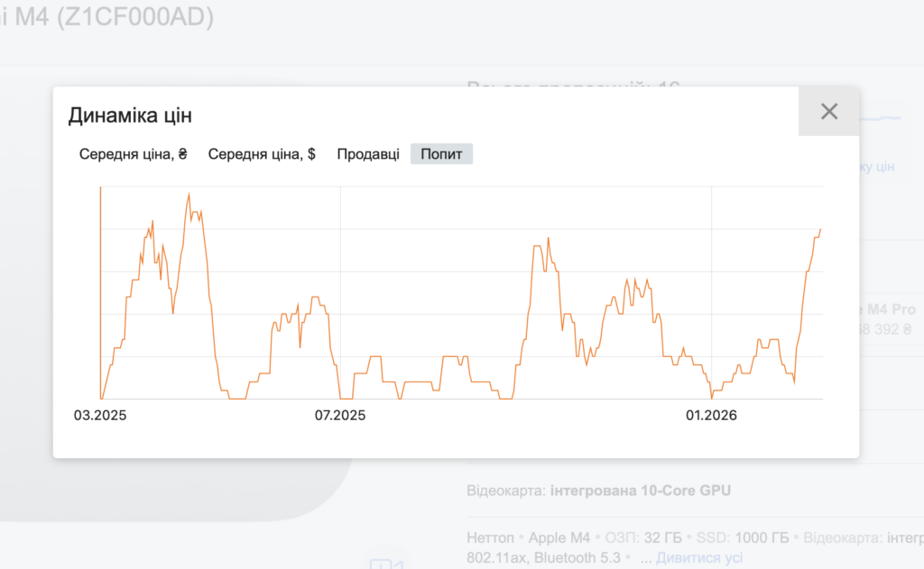Image resolution: width=924 pixels, height=569 pixels.
Task: Click the 01.2026 axis label
Action: tap(711, 416)
